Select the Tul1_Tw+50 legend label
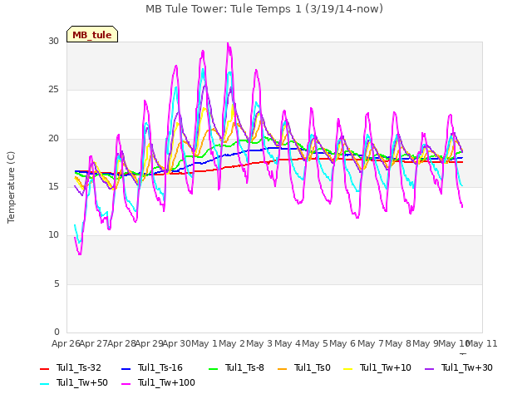Viewport: 532px width, 399px height. click(82, 382)
